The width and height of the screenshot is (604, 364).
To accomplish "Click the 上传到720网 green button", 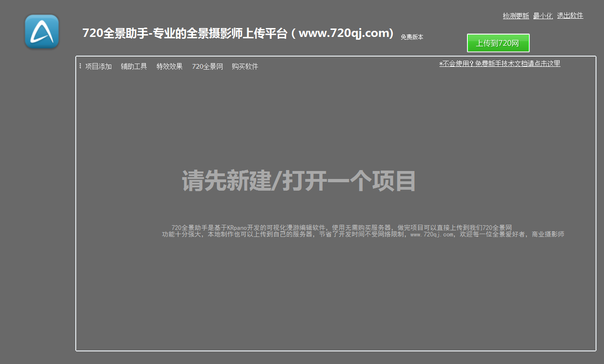I will click(x=498, y=43).
